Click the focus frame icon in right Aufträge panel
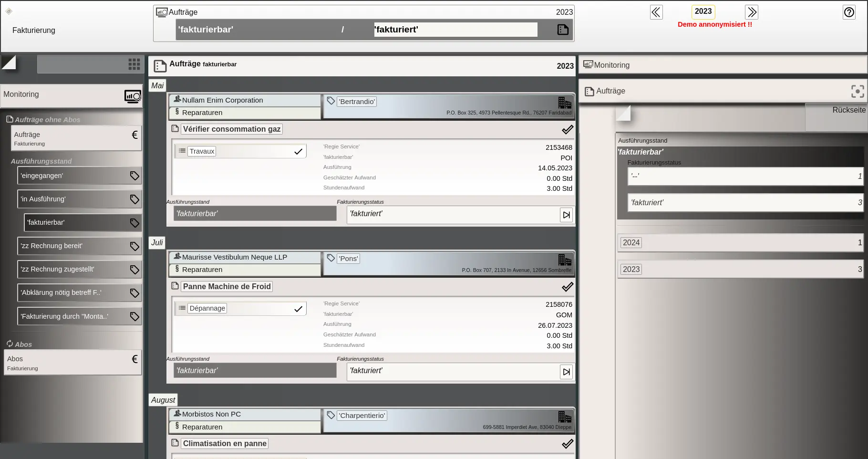 pos(858,91)
